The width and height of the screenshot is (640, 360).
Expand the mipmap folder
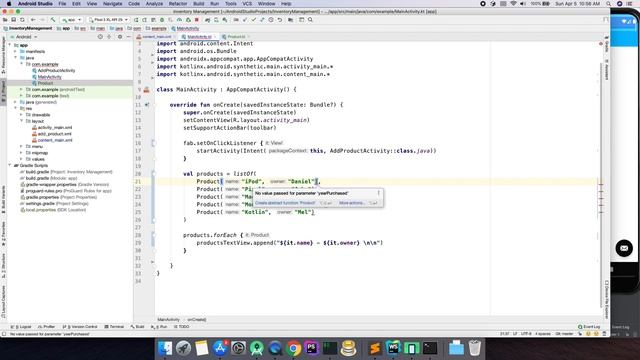22,153
